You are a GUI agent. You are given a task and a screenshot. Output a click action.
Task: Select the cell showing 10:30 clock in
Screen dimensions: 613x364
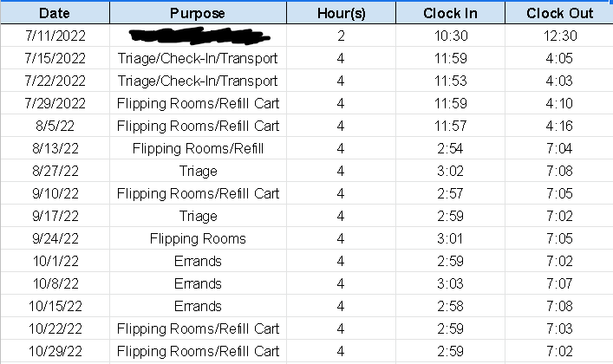451,36
